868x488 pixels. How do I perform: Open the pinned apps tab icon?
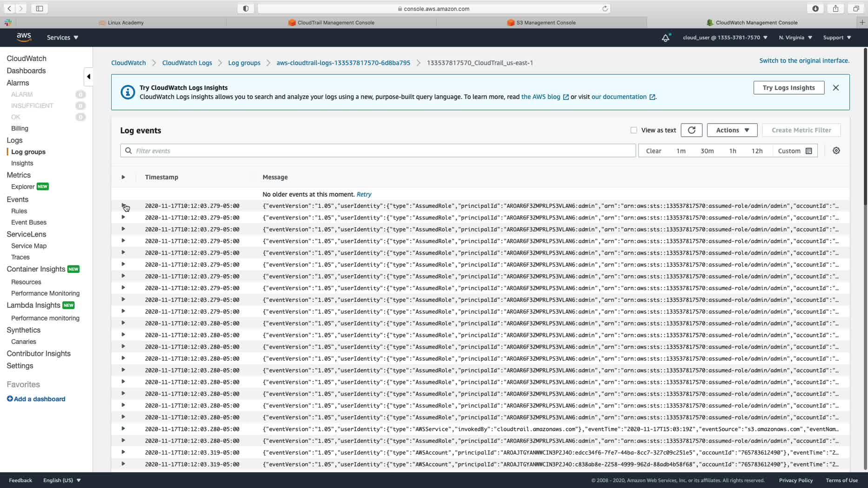8,22
